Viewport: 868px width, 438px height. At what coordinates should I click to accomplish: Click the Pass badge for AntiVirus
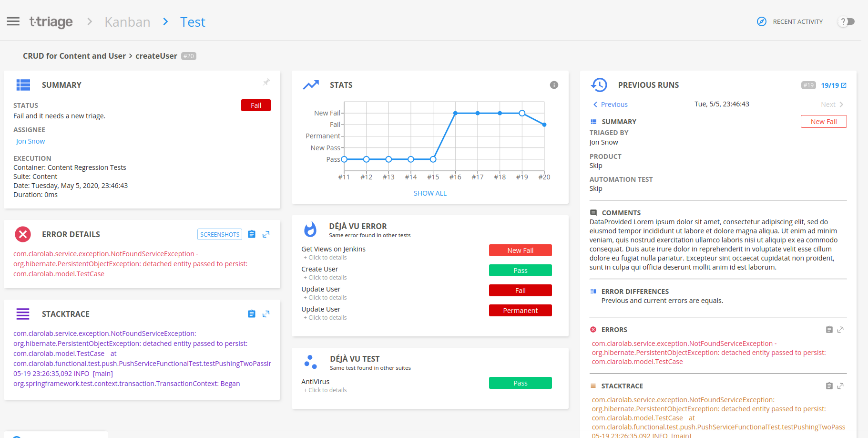click(520, 383)
